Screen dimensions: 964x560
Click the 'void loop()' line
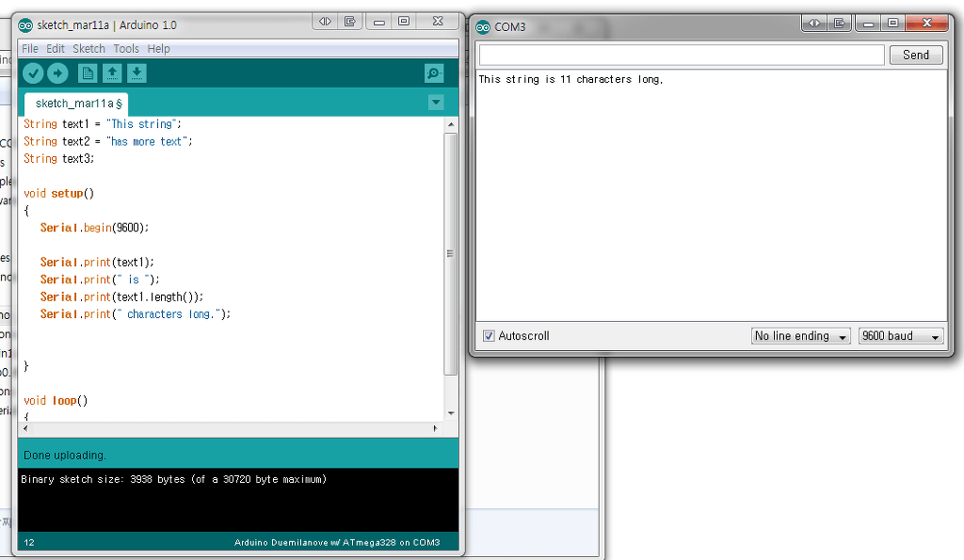56,400
